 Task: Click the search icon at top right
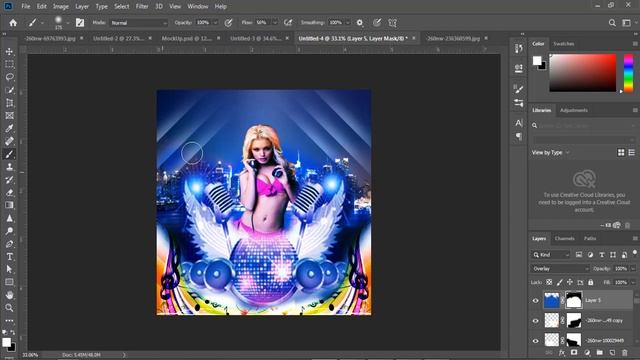coord(612,23)
